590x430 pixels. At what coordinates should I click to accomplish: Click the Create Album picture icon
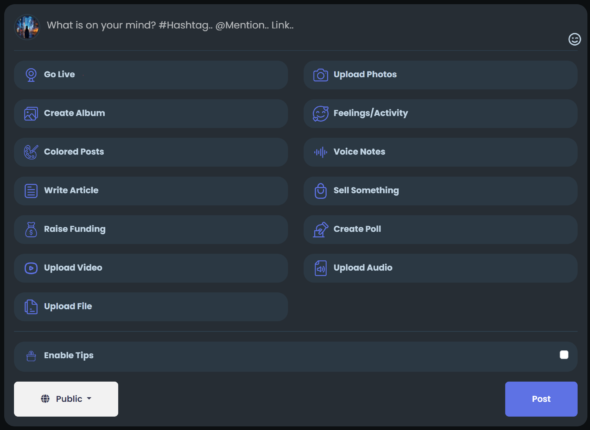pos(31,114)
